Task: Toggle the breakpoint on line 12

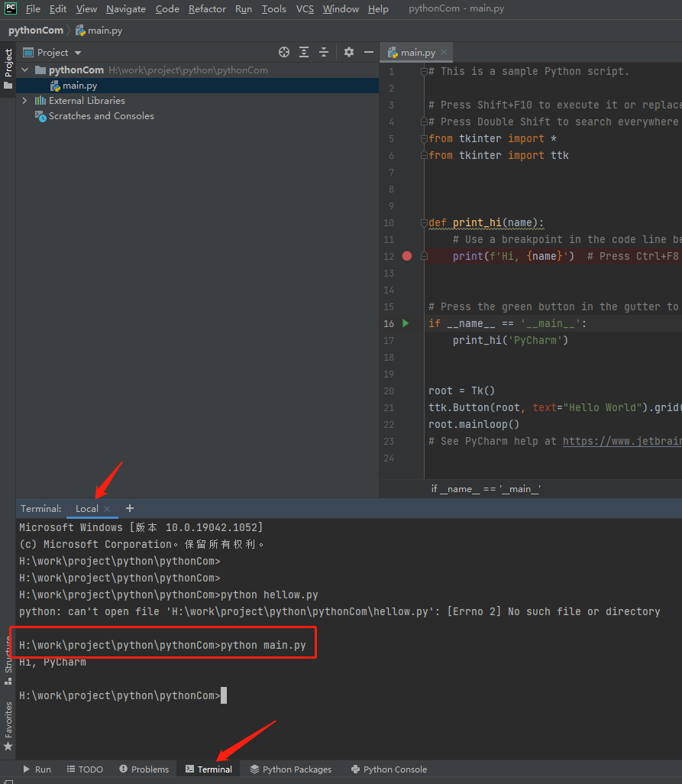Action: click(x=406, y=256)
